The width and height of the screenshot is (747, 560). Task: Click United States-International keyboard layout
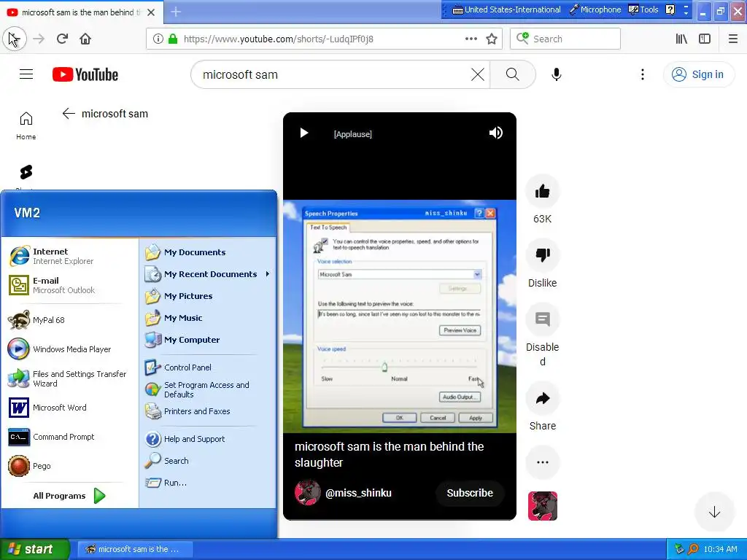coord(506,9)
